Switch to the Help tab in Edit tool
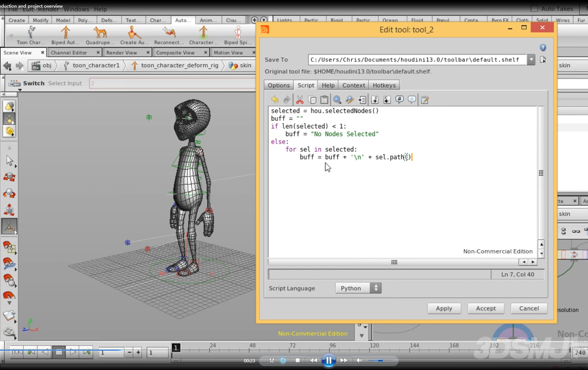 click(x=328, y=85)
